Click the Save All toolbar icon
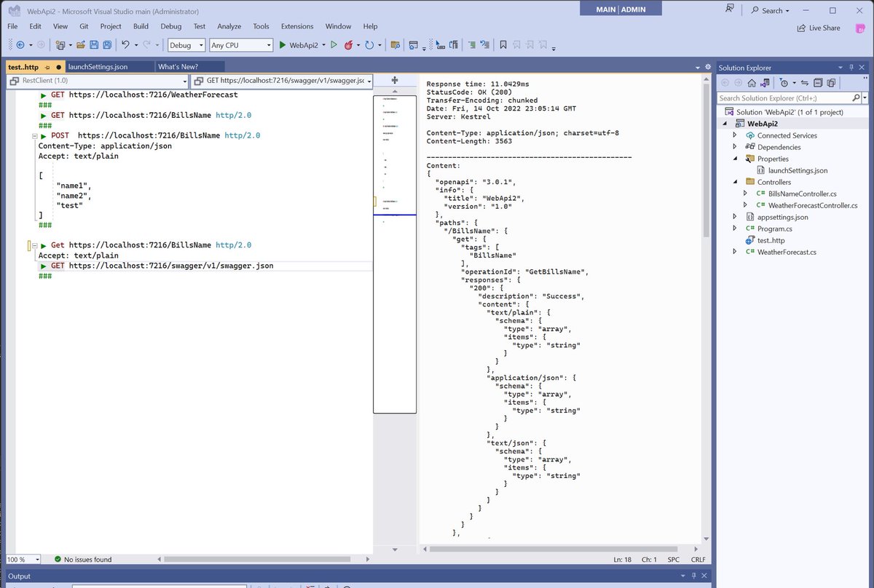 click(x=107, y=45)
